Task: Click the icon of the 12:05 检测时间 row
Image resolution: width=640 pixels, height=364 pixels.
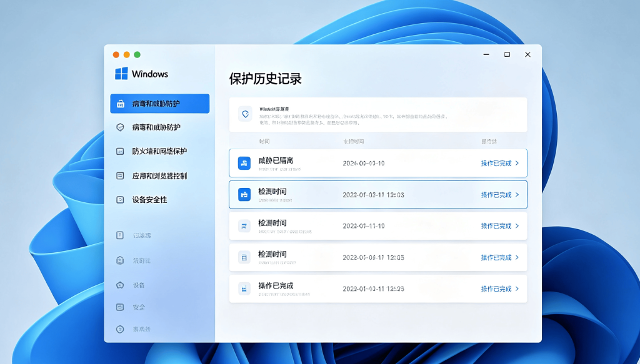Action: 244,257
